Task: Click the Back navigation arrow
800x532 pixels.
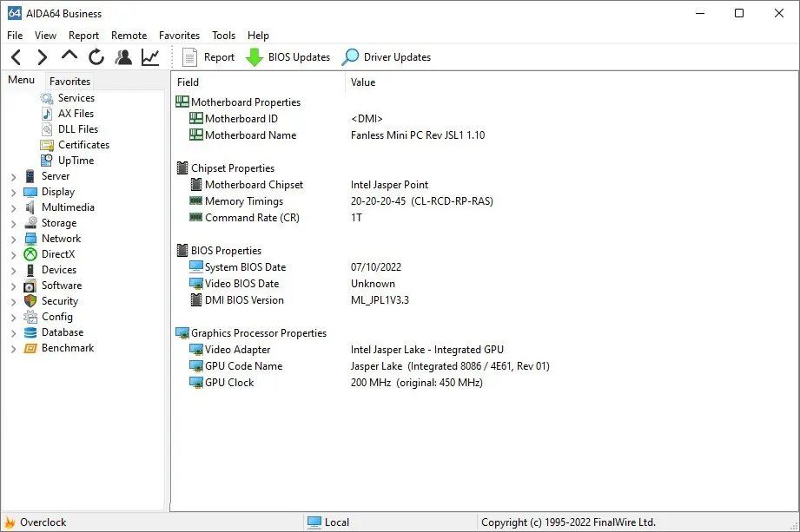Action: coord(16,57)
